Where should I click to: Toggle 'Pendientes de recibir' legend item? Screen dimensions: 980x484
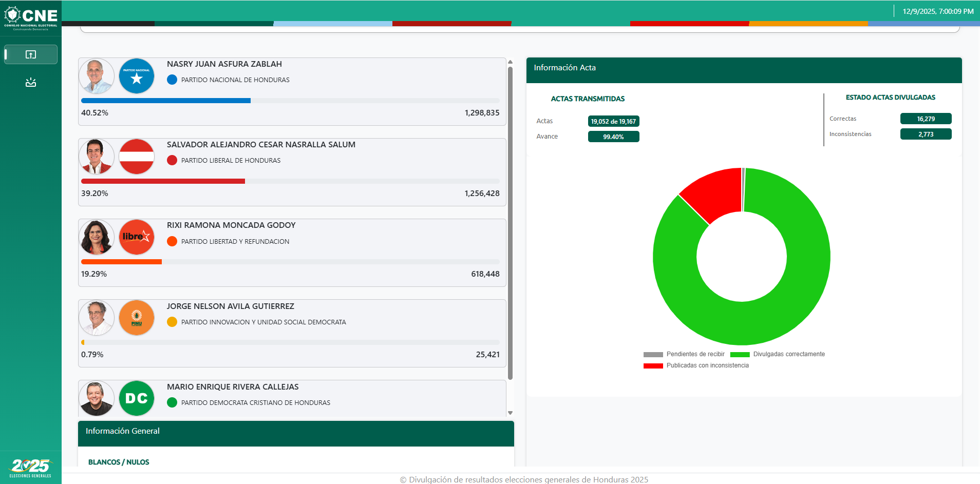pos(684,354)
